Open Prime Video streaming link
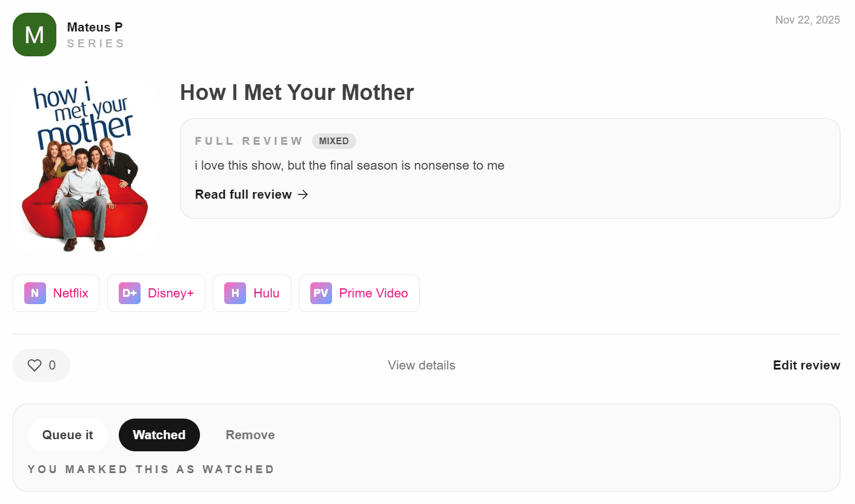855x504 pixels. pyautogui.click(x=373, y=293)
